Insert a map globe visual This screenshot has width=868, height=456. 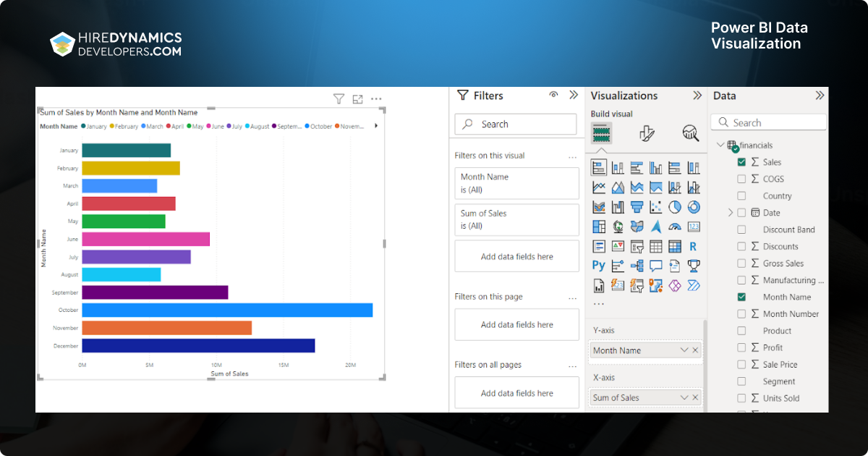point(618,227)
